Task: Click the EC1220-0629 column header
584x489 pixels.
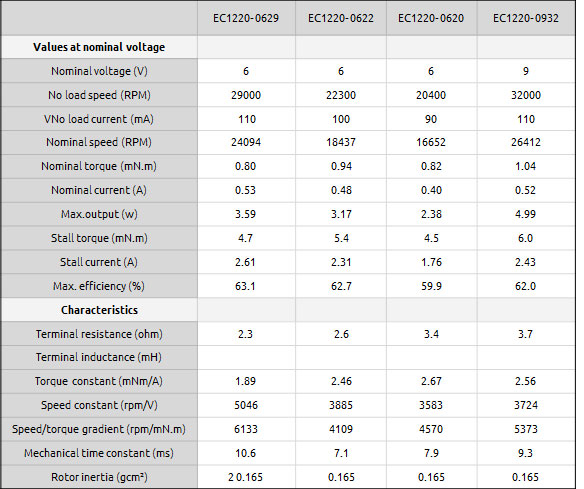Action: (x=246, y=18)
